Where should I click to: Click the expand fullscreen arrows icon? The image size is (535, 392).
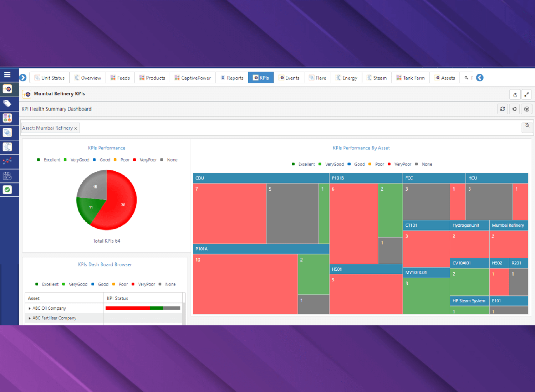click(x=526, y=94)
